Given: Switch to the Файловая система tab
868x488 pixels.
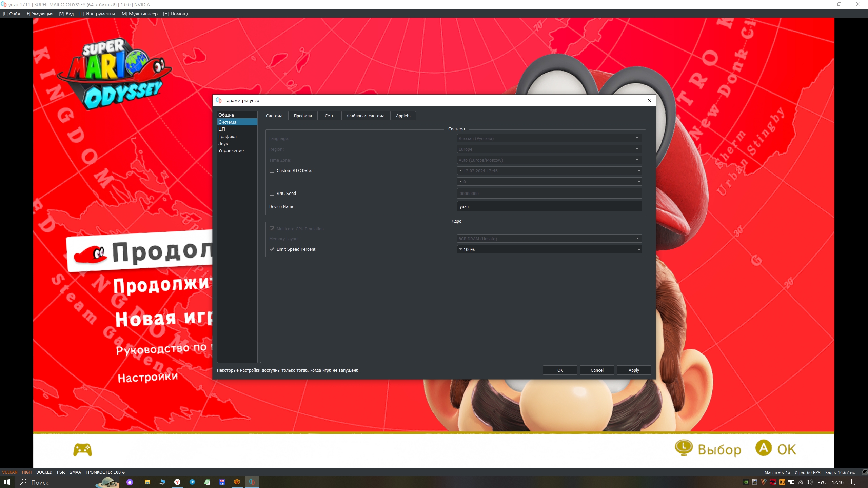Looking at the screenshot, I should point(366,116).
